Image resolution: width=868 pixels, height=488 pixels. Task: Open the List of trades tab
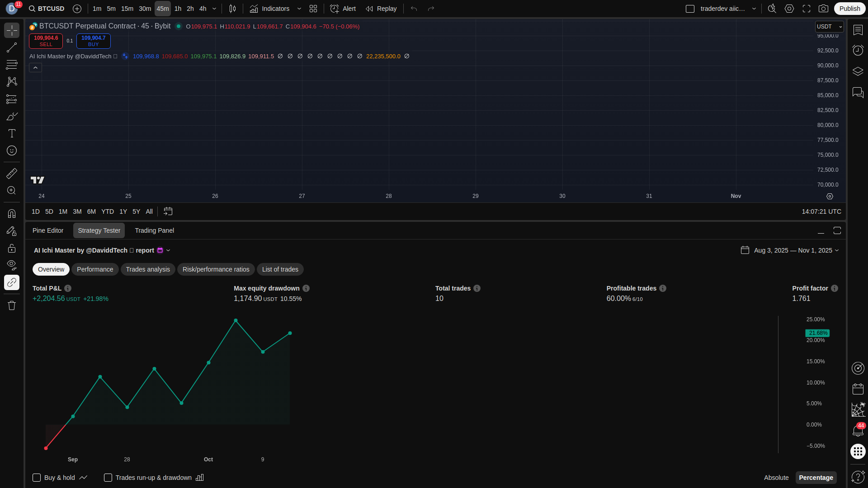pyautogui.click(x=280, y=269)
